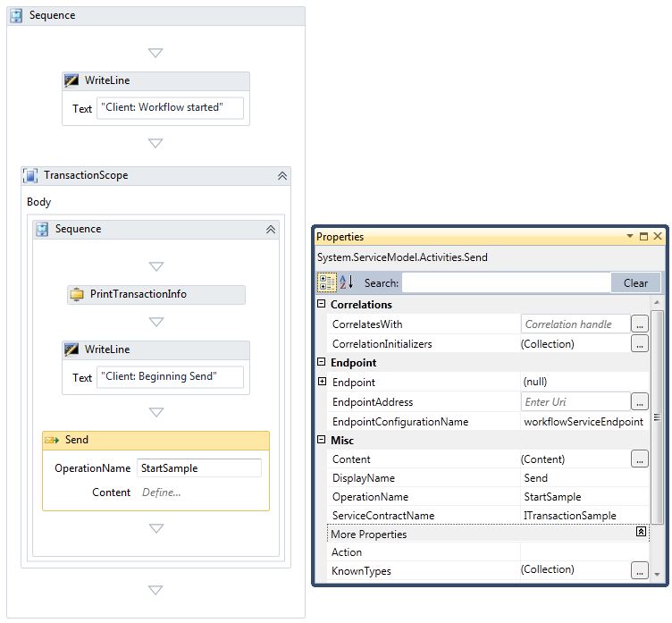Click the OperationName value in Properties
This screenshot has width=672, height=623.
(x=552, y=497)
